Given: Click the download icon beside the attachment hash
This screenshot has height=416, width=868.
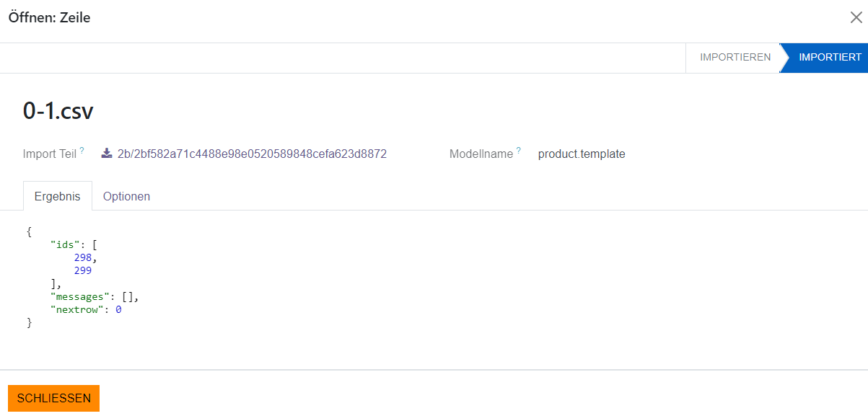Looking at the screenshot, I should click(107, 154).
